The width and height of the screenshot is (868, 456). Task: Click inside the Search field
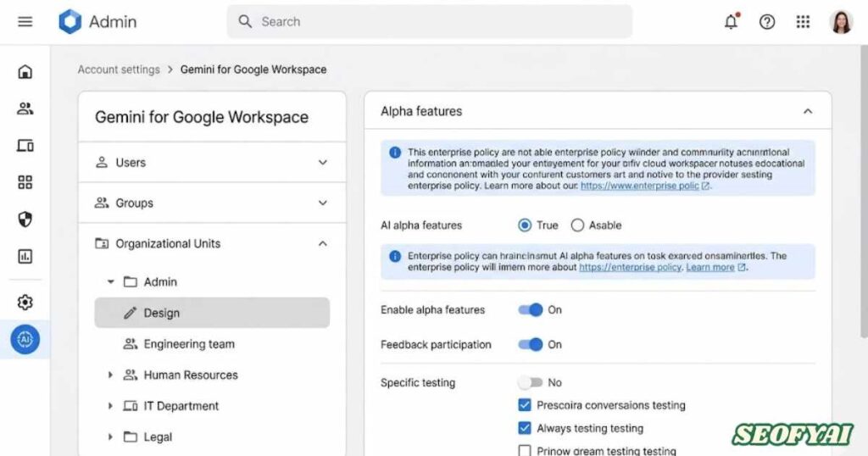coord(430,21)
